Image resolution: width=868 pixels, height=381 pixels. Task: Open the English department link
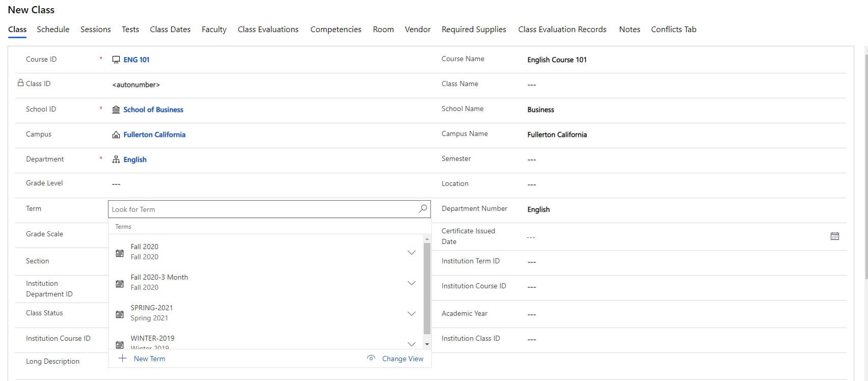(135, 159)
